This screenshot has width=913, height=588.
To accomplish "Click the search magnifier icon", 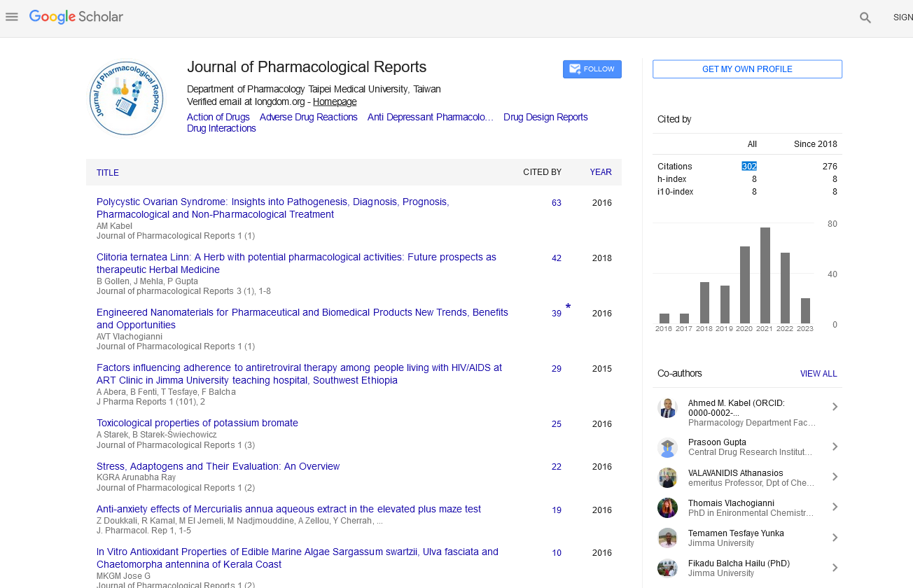I will tap(865, 18).
